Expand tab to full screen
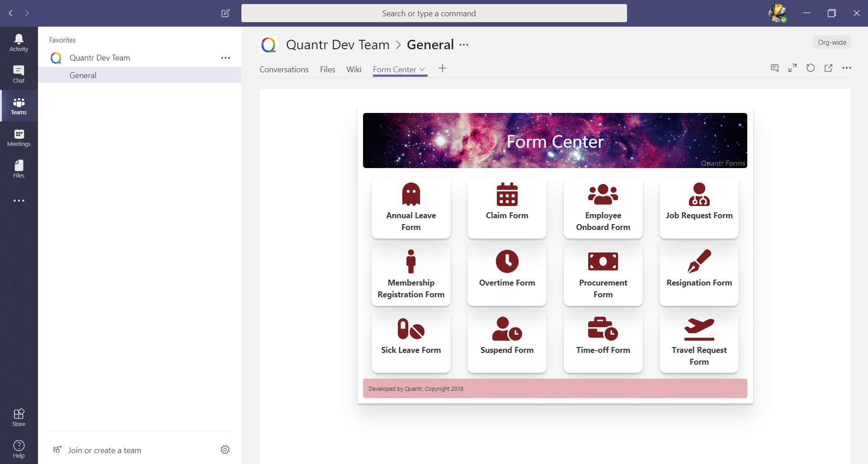Image resolution: width=868 pixels, height=464 pixels. click(793, 68)
